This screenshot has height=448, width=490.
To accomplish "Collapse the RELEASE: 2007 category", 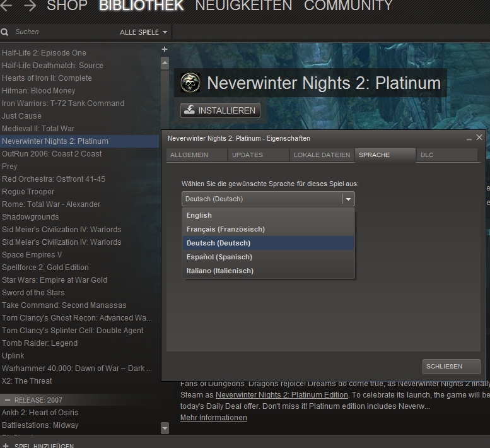I will (x=8, y=400).
